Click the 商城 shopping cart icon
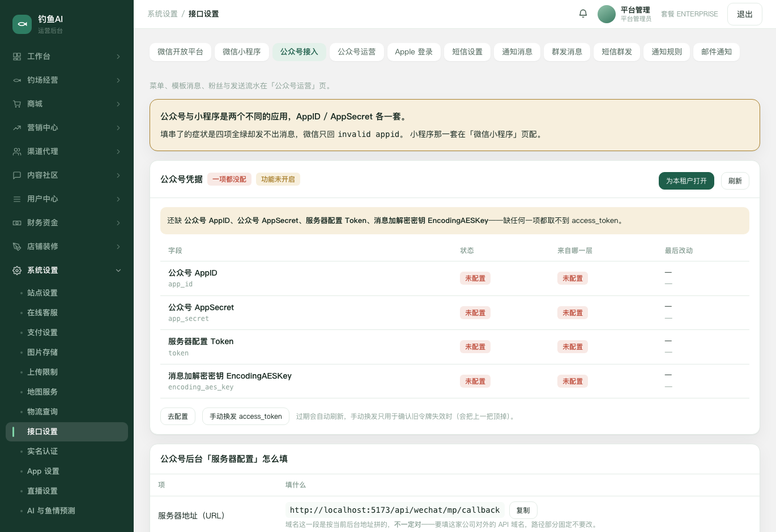The image size is (776, 532). coord(17,104)
